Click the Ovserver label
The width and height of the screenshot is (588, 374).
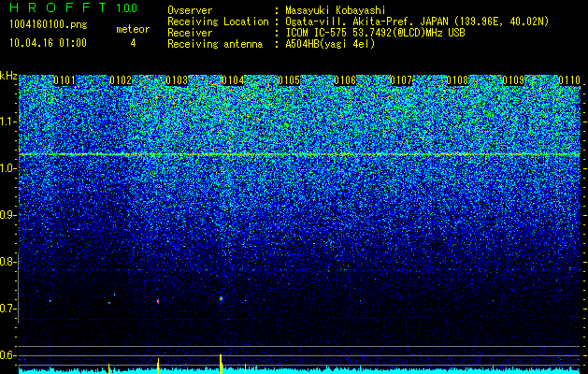190,10
